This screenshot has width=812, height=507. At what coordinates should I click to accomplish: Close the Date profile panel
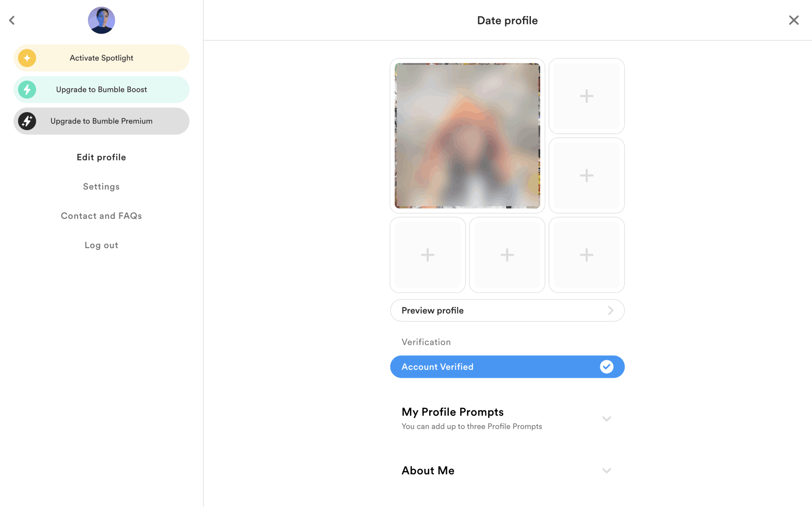point(794,21)
